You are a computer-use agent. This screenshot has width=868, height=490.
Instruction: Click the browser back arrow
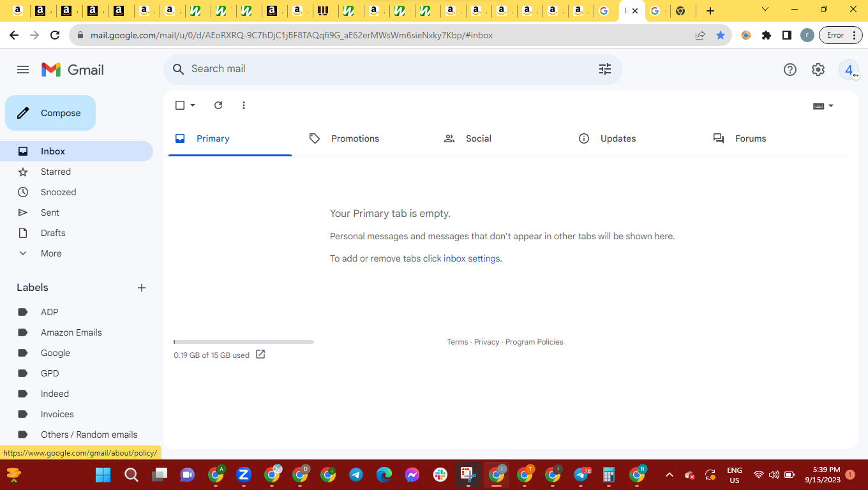pos(14,35)
